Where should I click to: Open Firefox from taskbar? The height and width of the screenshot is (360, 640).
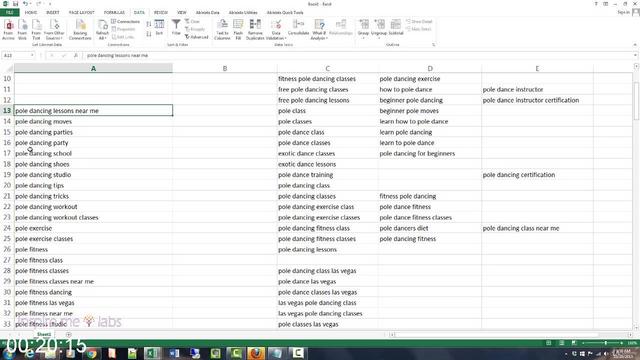coord(256,353)
